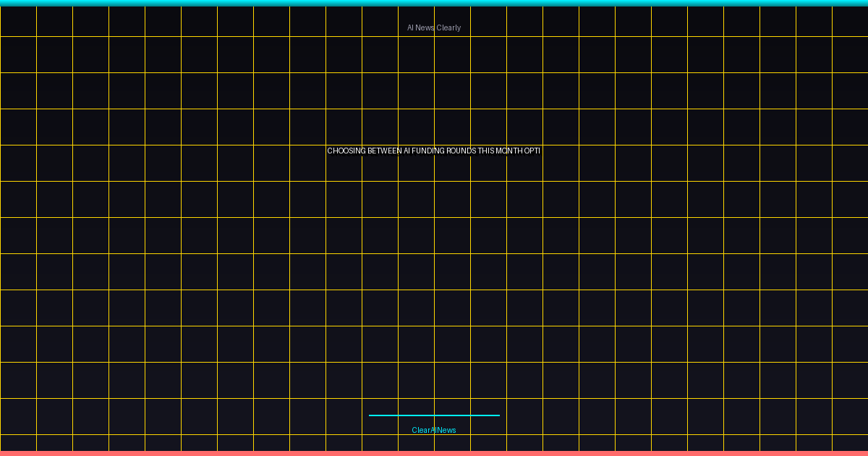Click the coral red bar along the bottom edge
This screenshot has height=456, width=868.
coord(434,453)
